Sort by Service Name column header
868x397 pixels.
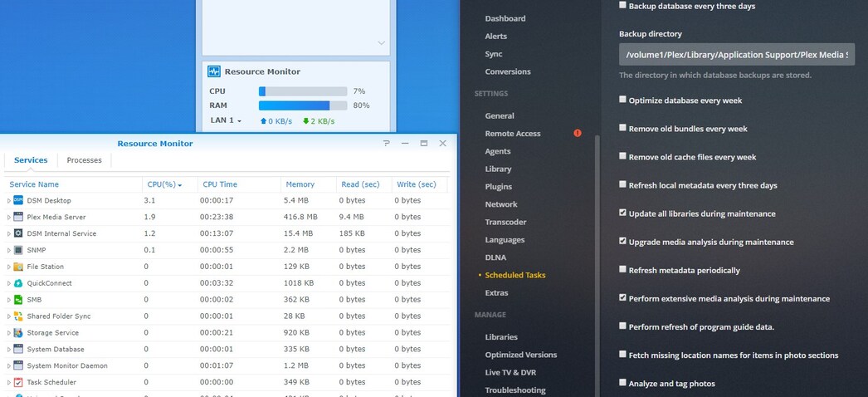coord(73,184)
